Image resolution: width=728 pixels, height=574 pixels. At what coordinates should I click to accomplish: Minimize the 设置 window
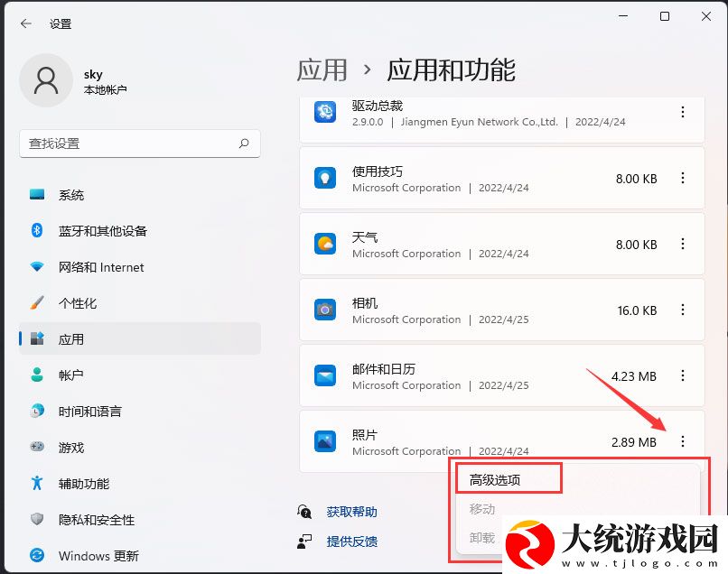[623, 17]
